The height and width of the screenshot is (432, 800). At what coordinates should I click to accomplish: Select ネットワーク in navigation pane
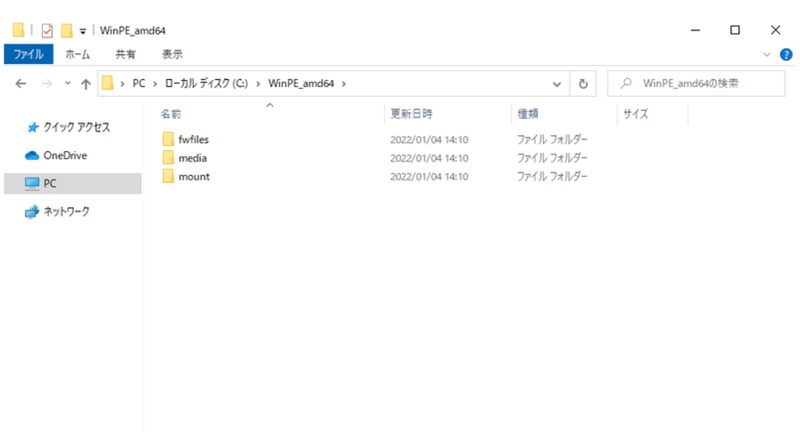[x=66, y=211]
